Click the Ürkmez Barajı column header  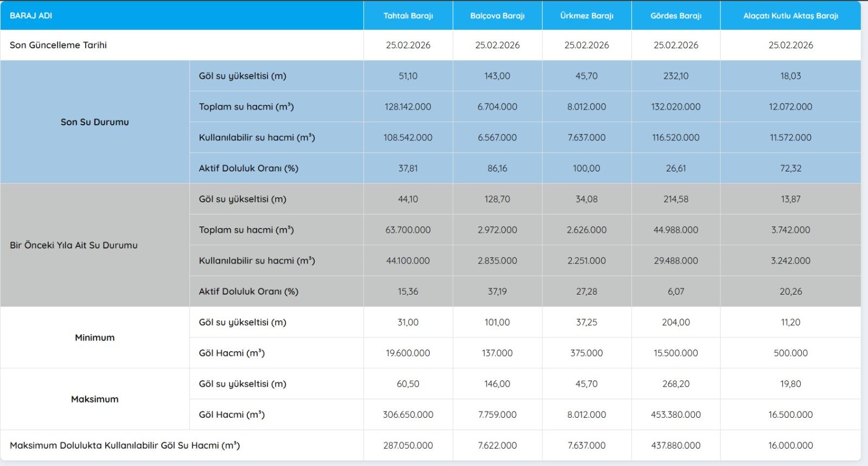(586, 16)
